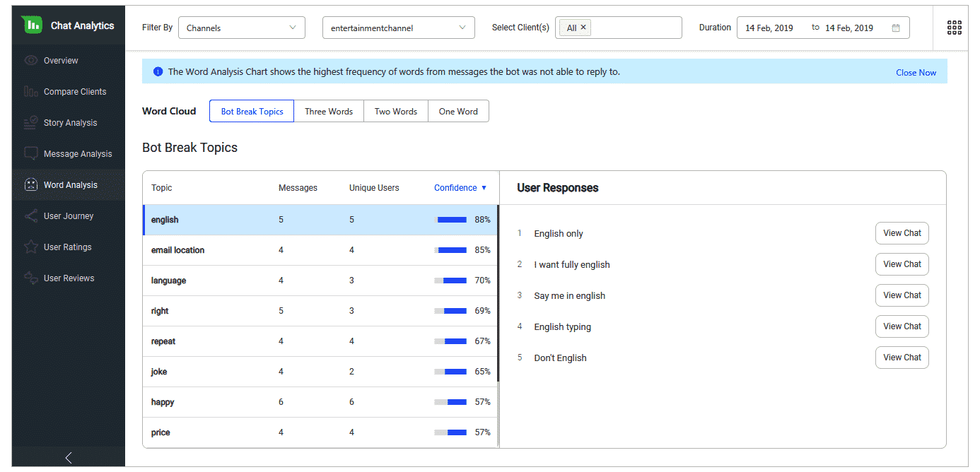The image size is (980, 472).
Task: Sort by Confidence column arrow
Action: pyautogui.click(x=484, y=188)
